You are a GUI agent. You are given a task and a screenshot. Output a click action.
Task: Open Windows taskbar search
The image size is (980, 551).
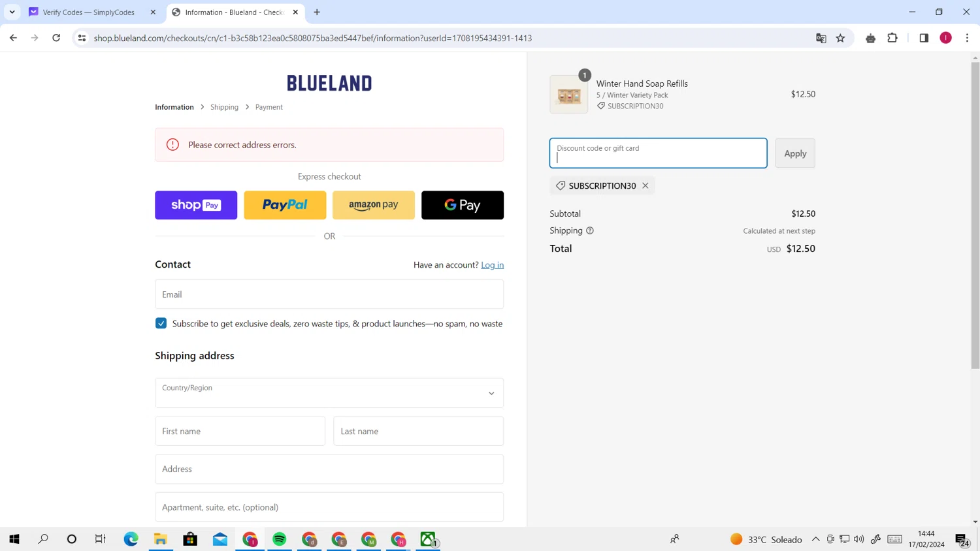click(43, 539)
